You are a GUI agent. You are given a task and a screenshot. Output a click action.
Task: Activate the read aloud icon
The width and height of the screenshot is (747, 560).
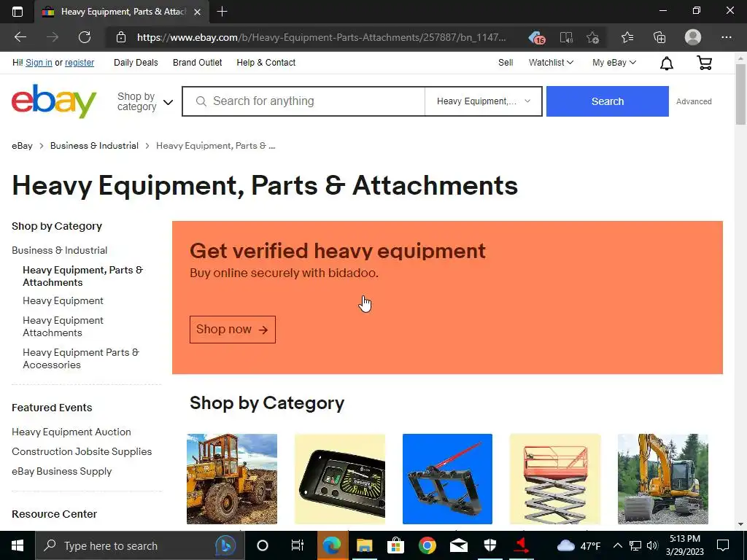point(566,37)
